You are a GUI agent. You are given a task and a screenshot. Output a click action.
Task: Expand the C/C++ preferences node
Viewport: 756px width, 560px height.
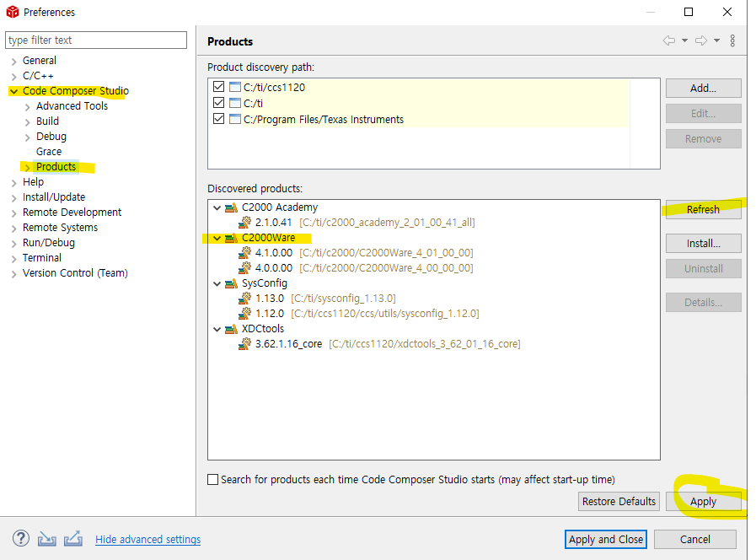coord(13,76)
